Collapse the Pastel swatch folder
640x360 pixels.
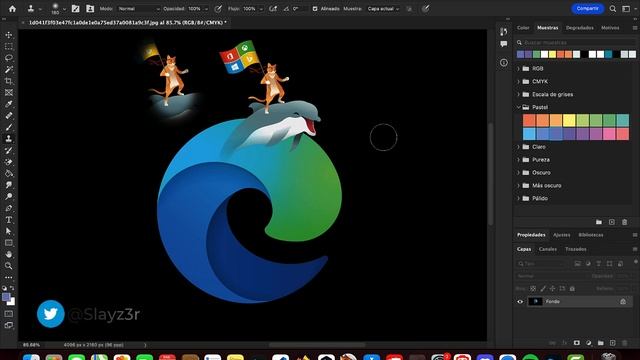tap(518, 107)
